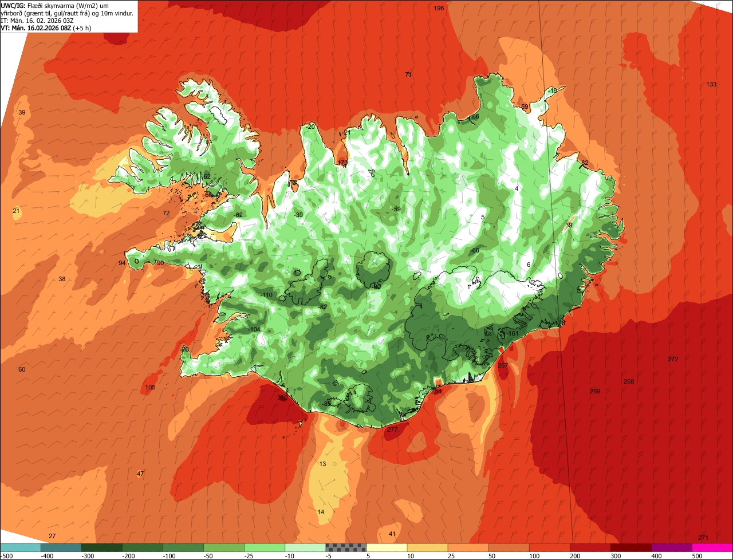Select the value -39 in northwest Iceland
The image size is (733, 560).
pyautogui.click(x=298, y=215)
